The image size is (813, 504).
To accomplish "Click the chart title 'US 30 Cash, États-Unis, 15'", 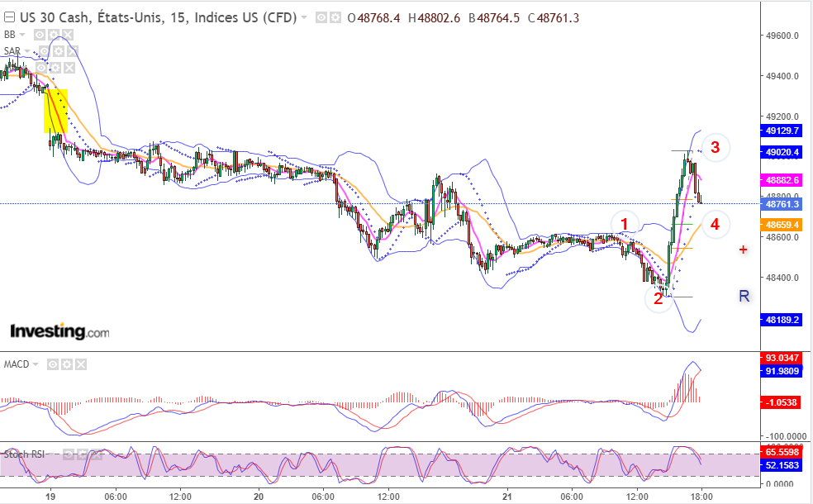I will 102,17.
